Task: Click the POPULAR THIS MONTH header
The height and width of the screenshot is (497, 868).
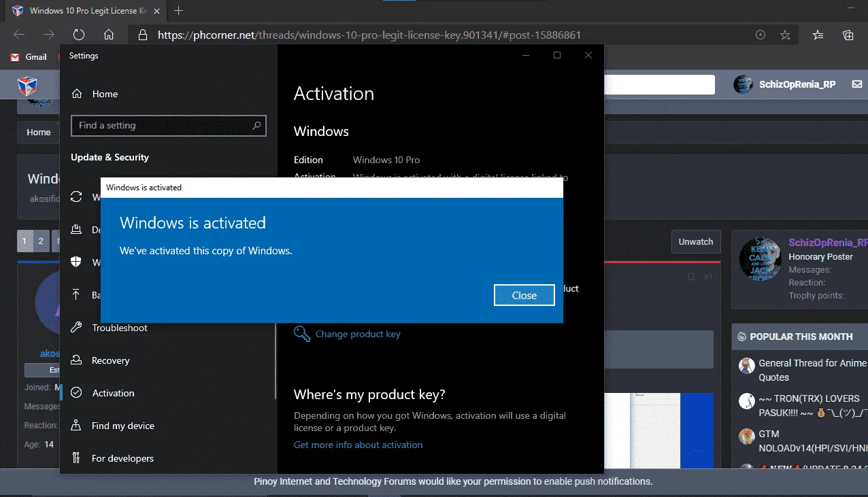Action: (x=801, y=337)
